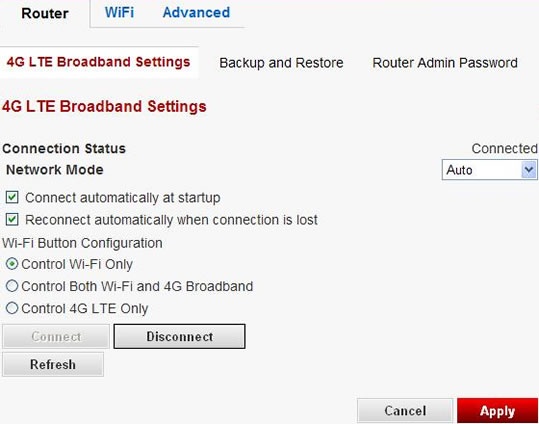Click the grayed-out Connect button
The width and height of the screenshot is (539, 424).
coord(56,336)
